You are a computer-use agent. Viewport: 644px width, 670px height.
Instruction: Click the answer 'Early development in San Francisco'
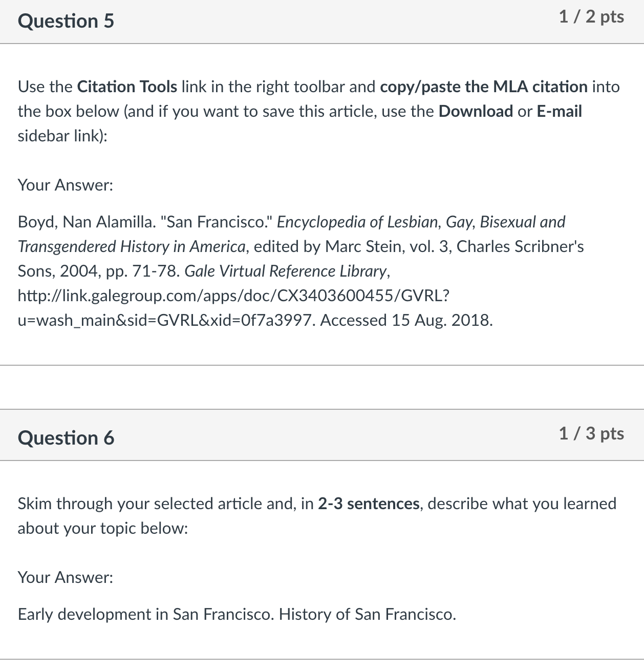(146, 614)
